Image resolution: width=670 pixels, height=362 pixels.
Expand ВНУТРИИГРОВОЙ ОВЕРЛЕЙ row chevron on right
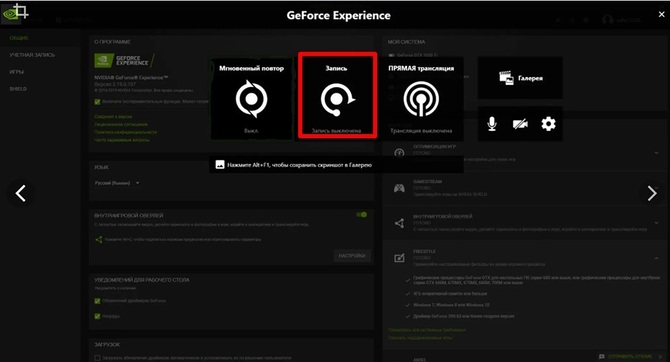point(656,223)
